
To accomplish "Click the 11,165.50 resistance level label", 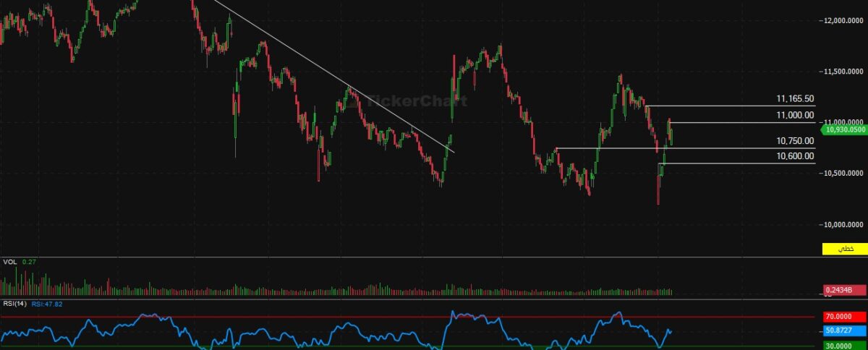I will [x=795, y=98].
